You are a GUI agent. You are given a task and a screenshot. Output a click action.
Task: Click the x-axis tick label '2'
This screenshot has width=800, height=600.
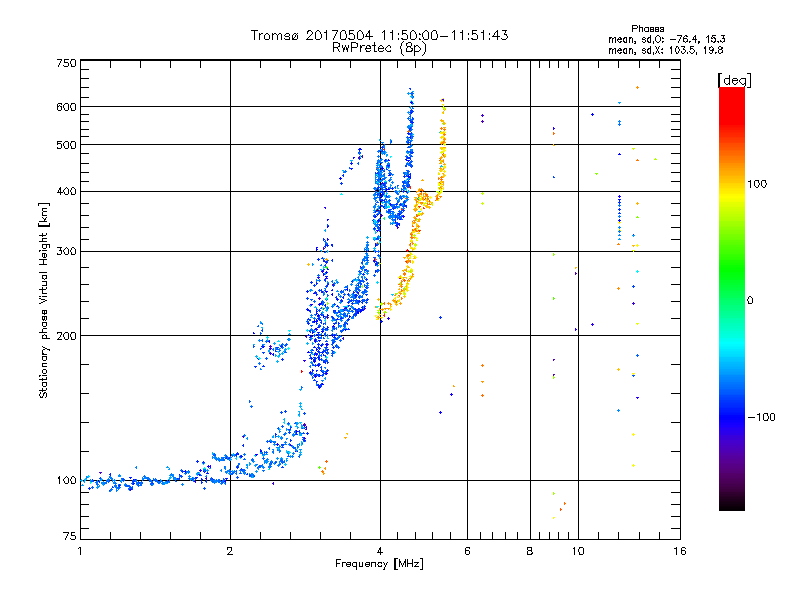pos(230,551)
